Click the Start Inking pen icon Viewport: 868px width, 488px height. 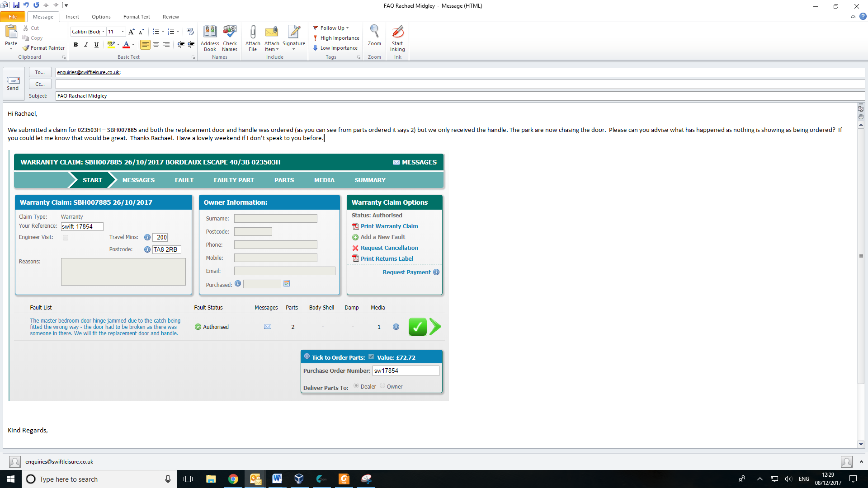click(x=397, y=33)
